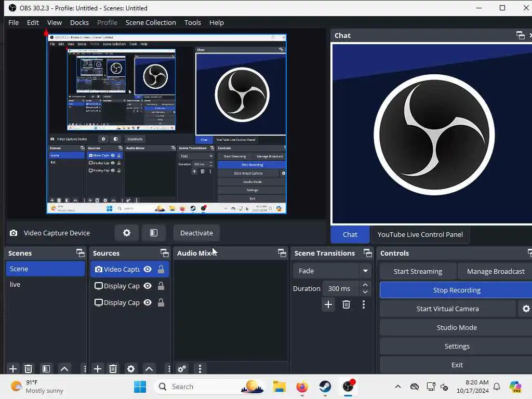532x399 pixels.
Task: Expand the Fade transition dropdown
Action: [x=365, y=271]
